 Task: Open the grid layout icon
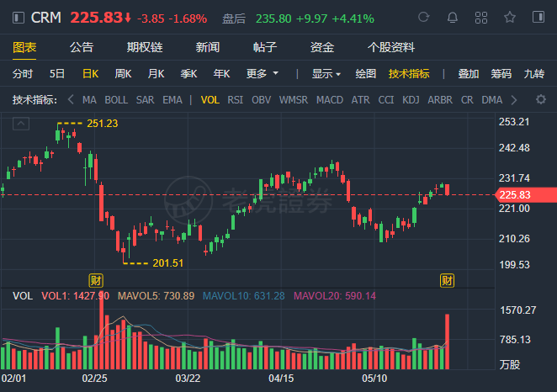click(x=481, y=18)
